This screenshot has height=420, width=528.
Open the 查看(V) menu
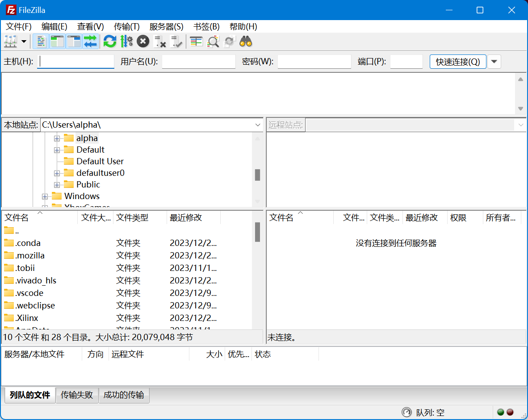pyautogui.click(x=90, y=27)
